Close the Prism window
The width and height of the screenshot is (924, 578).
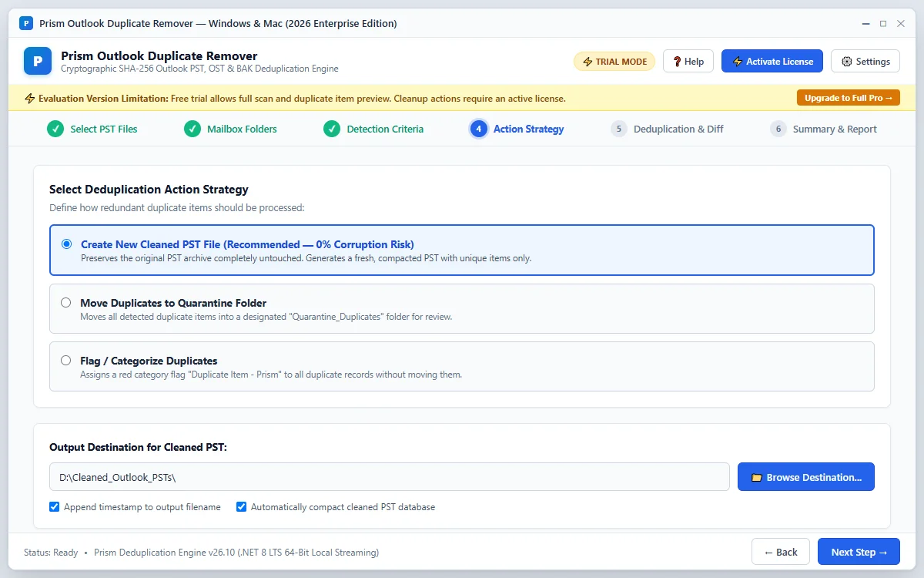pyautogui.click(x=901, y=24)
